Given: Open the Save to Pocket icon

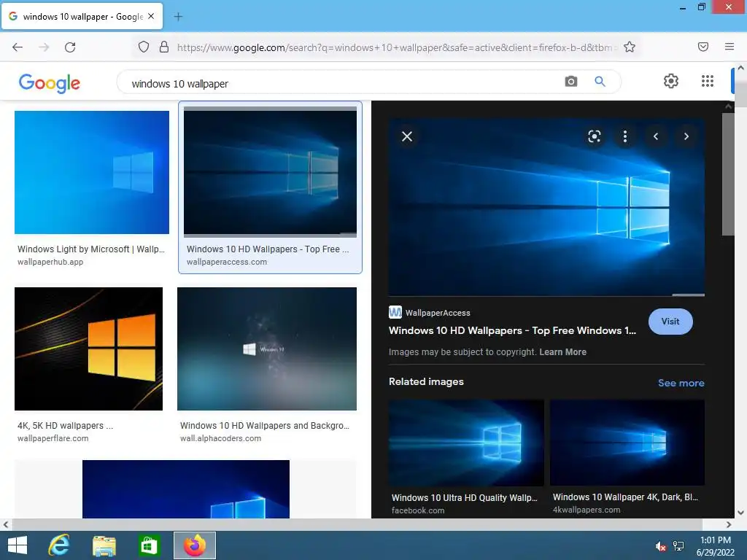Looking at the screenshot, I should click(703, 47).
